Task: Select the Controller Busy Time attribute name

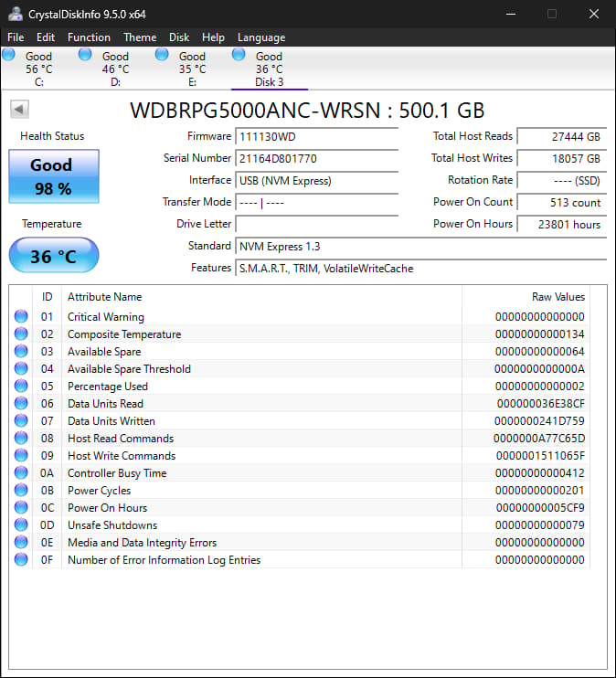Action: coord(117,473)
